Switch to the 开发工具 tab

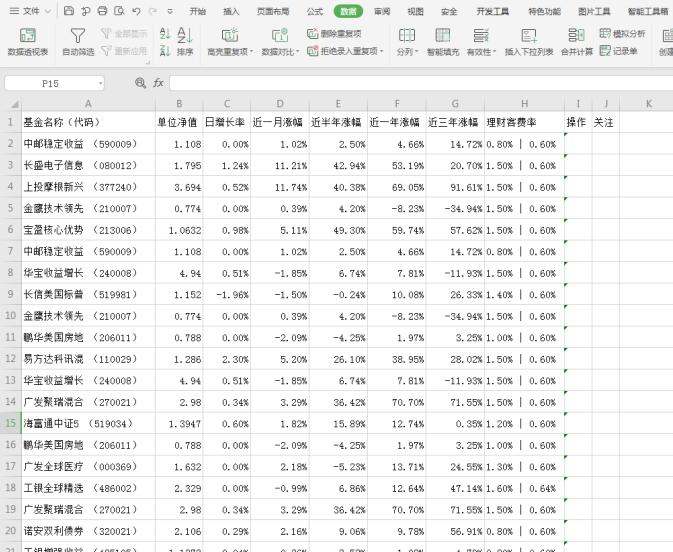tap(492, 11)
